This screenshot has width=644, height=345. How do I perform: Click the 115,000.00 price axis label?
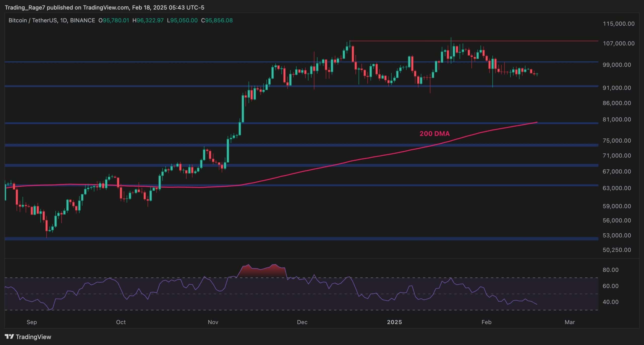click(619, 24)
